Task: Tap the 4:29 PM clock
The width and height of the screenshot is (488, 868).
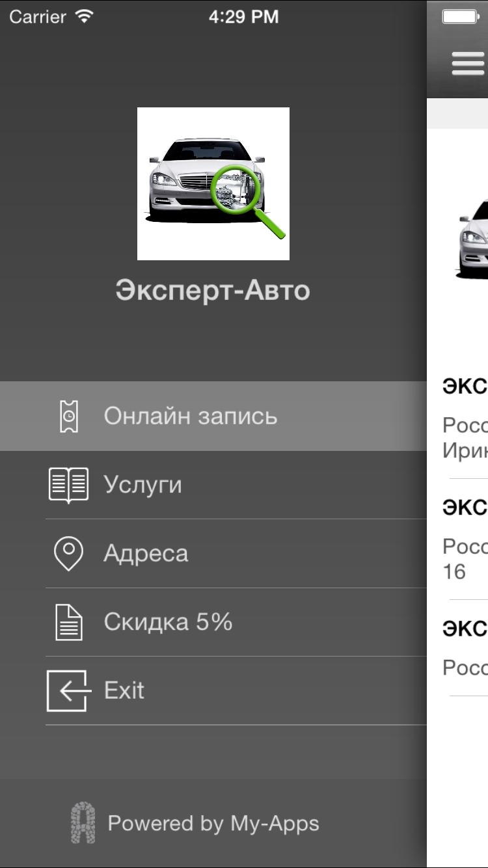Action: click(244, 17)
